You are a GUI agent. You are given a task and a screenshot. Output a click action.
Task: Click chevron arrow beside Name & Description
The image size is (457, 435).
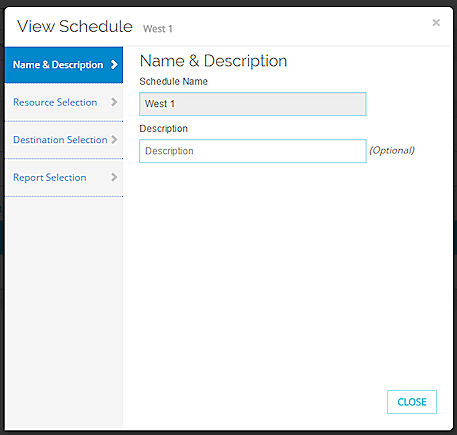(x=114, y=64)
